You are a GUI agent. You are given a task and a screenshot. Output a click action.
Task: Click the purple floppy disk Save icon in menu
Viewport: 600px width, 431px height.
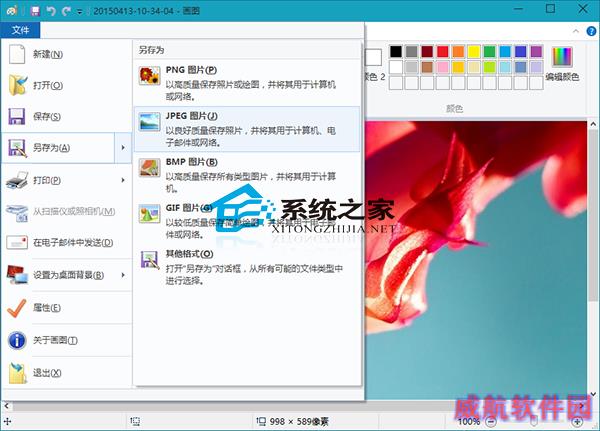click(17, 116)
